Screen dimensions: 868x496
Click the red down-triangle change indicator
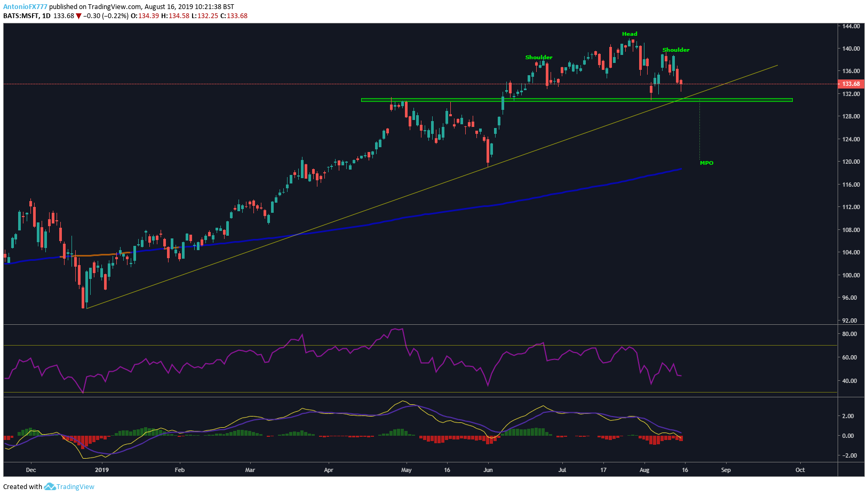pos(78,16)
